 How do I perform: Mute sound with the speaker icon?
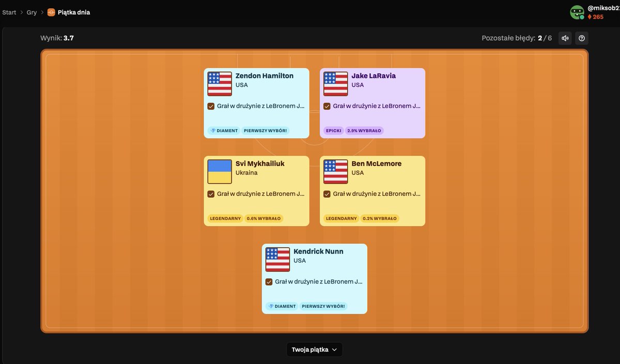click(x=565, y=38)
